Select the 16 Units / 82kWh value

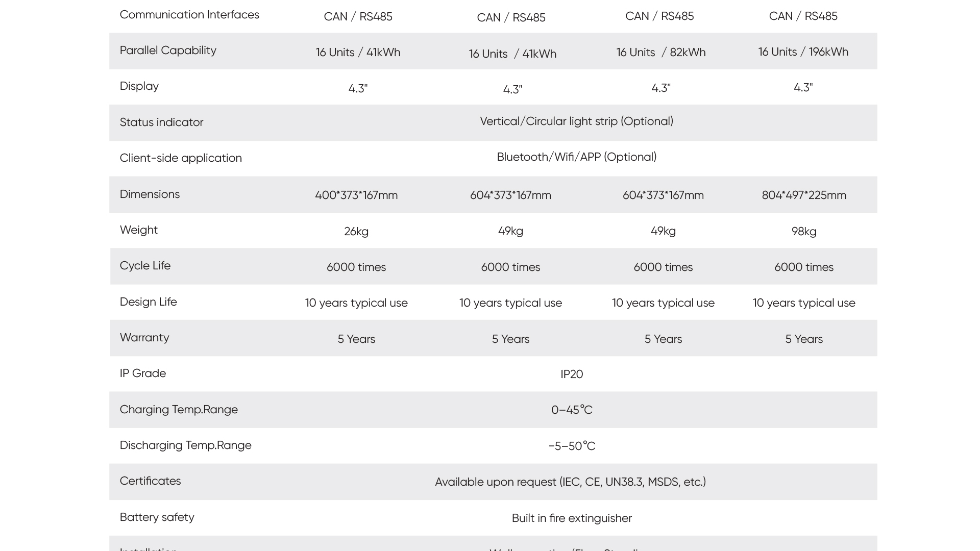click(x=660, y=53)
